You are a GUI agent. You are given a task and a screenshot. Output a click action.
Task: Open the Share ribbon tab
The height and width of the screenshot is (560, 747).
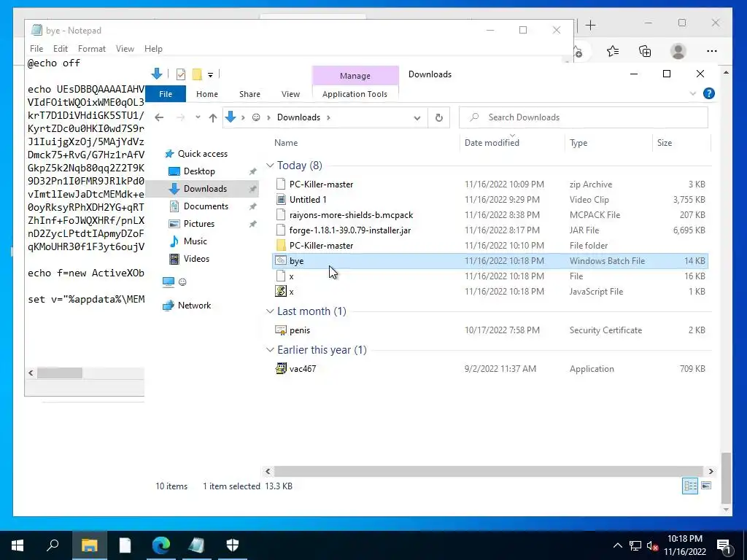(x=249, y=94)
